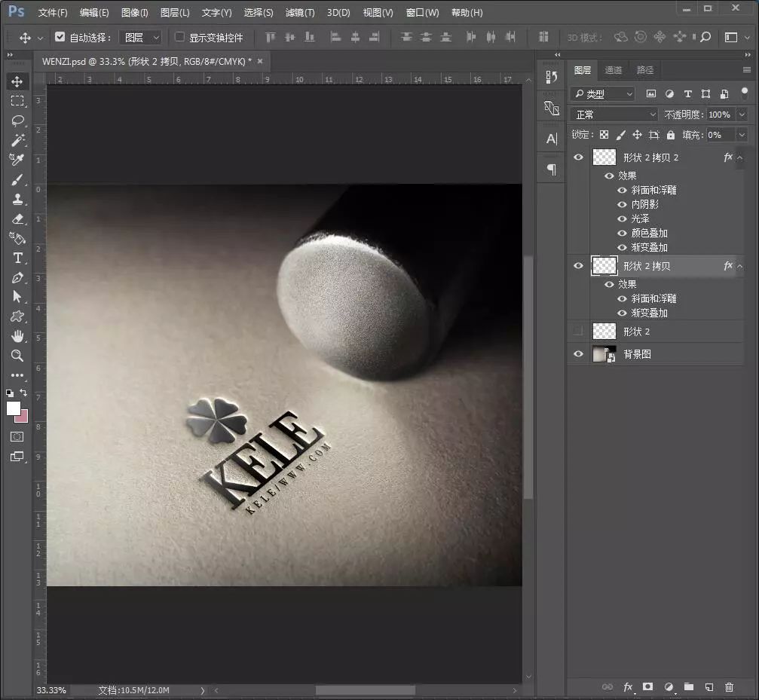The height and width of the screenshot is (700, 759).
Task: Delete layer using trash icon
Action: pyautogui.click(x=729, y=687)
